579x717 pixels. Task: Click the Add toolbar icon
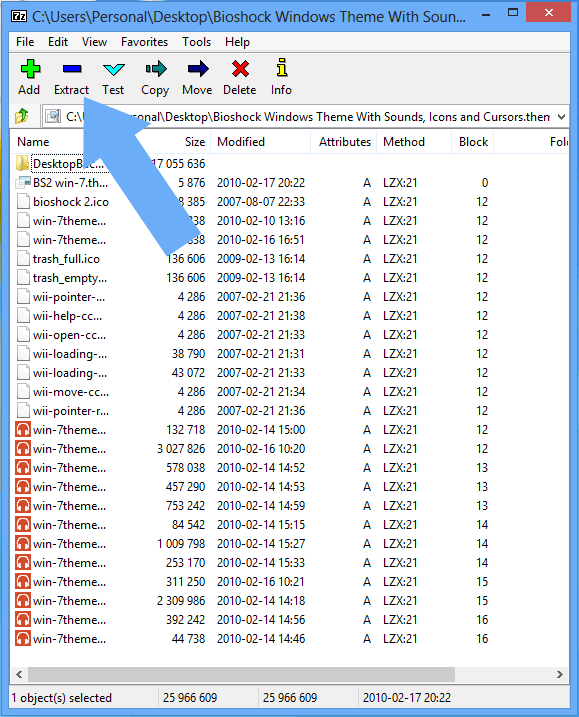tap(31, 69)
